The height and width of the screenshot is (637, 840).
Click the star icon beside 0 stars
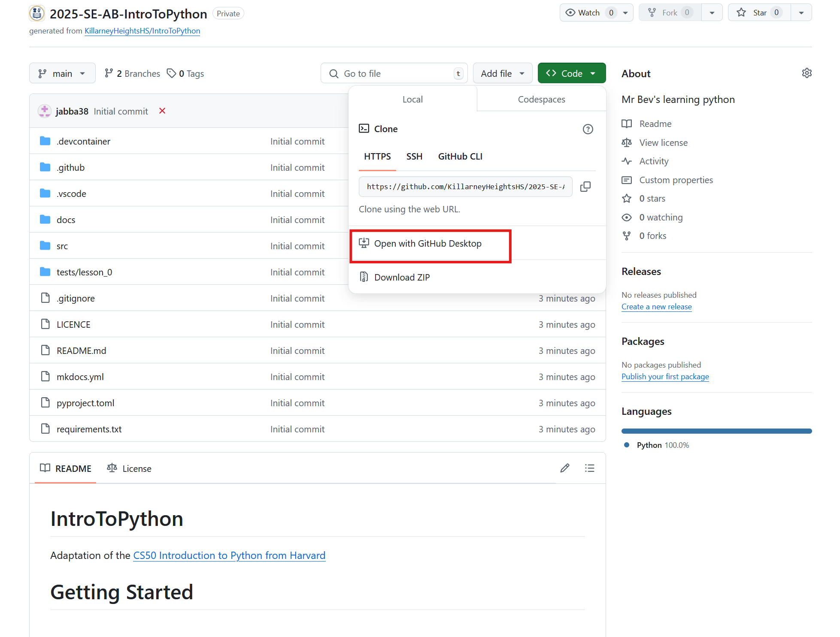[627, 198]
